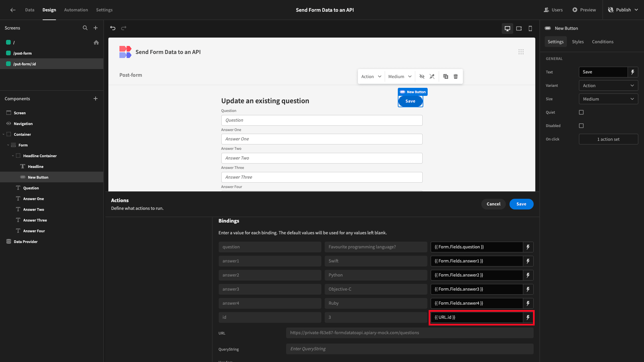Image resolution: width=644 pixels, height=362 pixels.
Task: Select the Size Medium dropdown
Action: (x=609, y=99)
